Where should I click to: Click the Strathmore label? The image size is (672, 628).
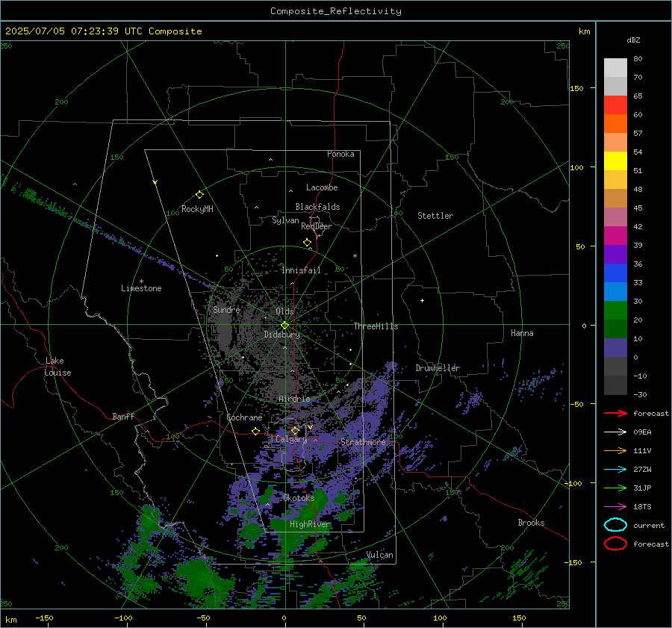click(x=363, y=442)
